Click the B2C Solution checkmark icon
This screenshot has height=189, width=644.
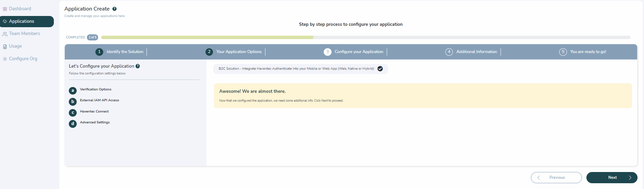click(380, 69)
